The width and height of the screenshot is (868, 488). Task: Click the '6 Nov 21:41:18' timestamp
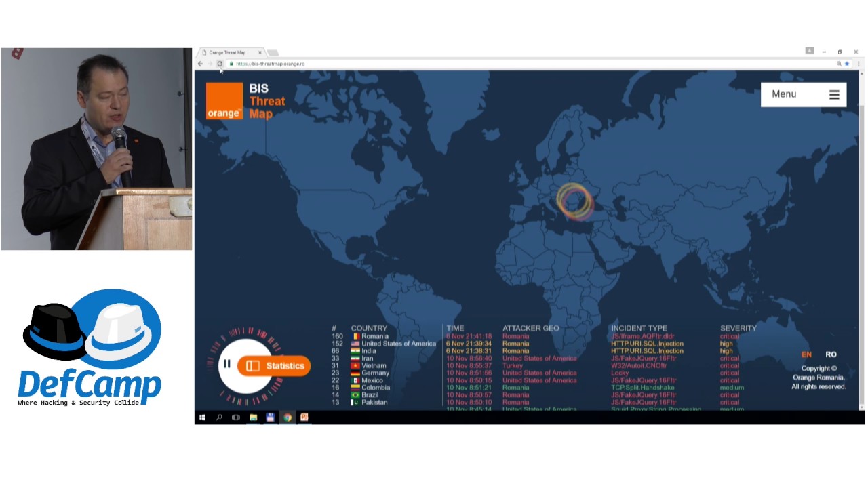click(x=469, y=336)
